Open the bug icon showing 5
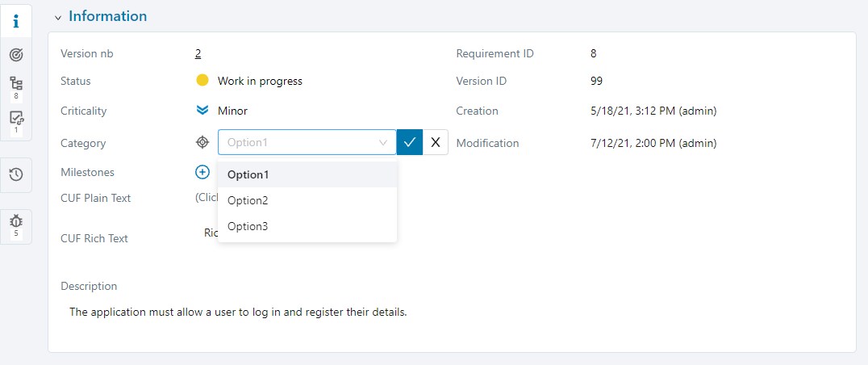Screen dimensions: 868x365 [x=16, y=221]
